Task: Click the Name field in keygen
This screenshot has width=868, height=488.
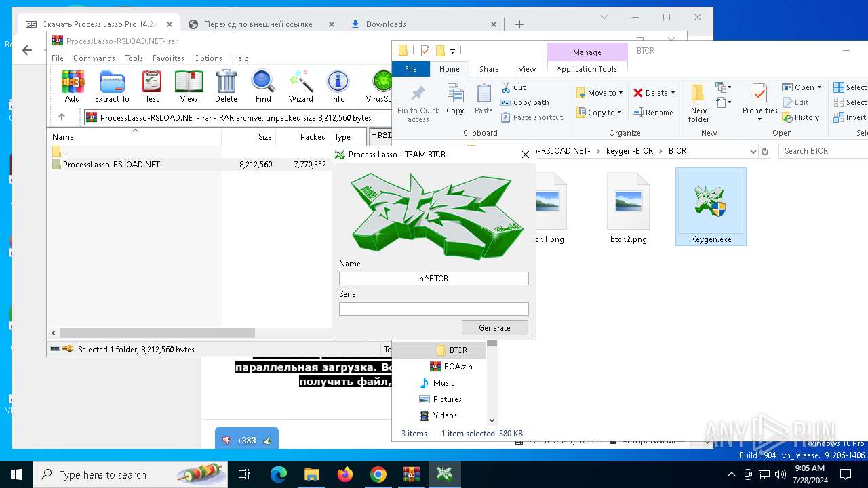Action: (434, 279)
